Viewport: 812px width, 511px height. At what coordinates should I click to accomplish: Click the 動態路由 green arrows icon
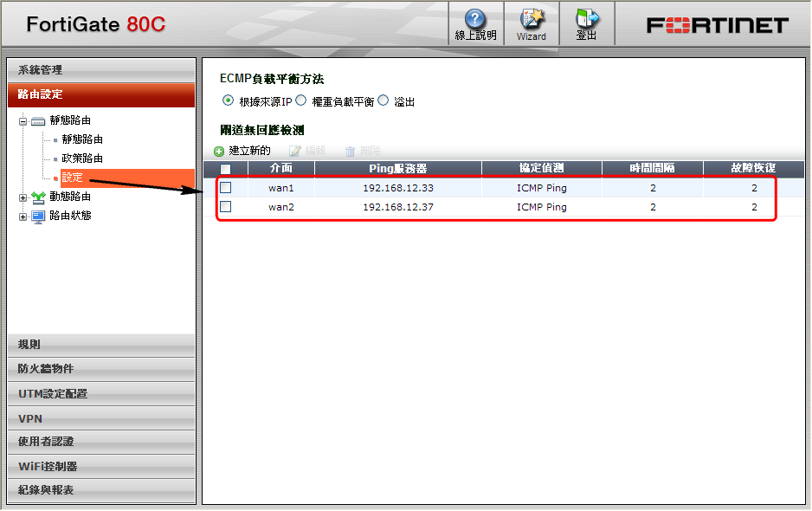pyautogui.click(x=38, y=197)
